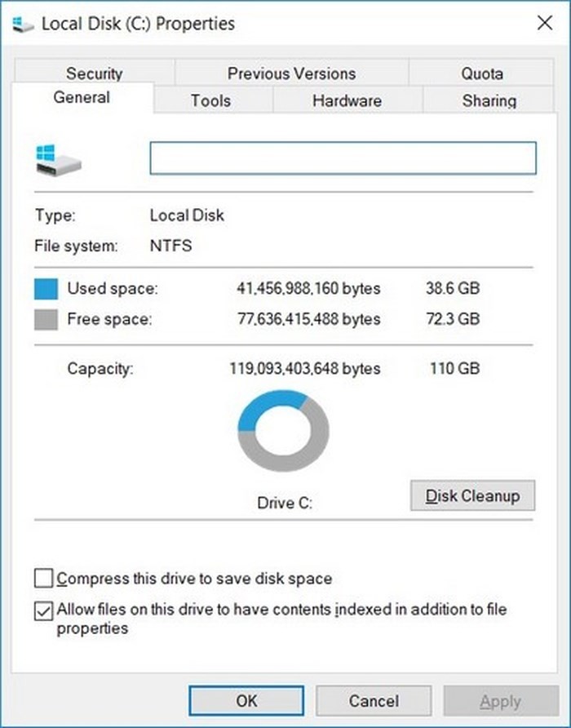Focus the drive label text field
The width and height of the screenshot is (571, 728).
(x=343, y=158)
